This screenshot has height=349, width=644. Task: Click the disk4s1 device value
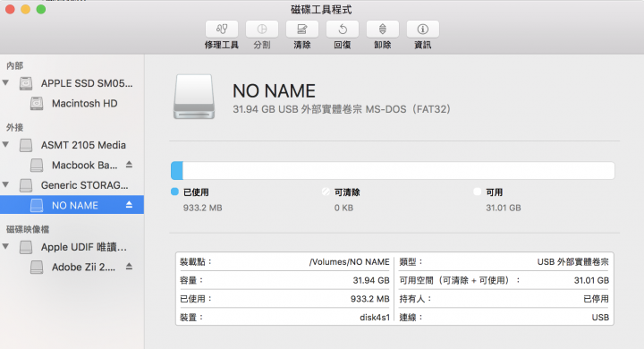point(375,318)
